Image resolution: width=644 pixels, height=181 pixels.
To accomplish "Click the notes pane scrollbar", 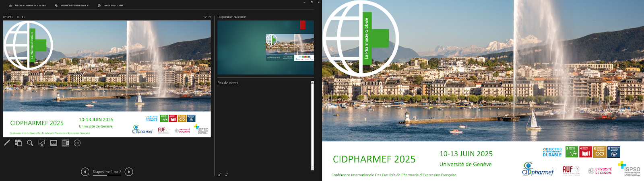I will (x=312, y=125).
